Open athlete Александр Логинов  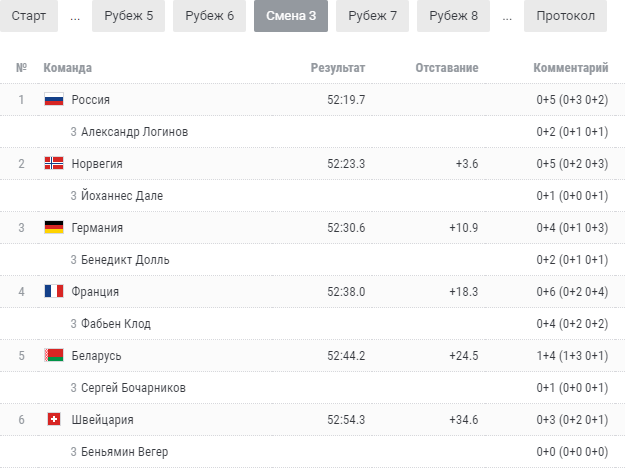coord(134,131)
